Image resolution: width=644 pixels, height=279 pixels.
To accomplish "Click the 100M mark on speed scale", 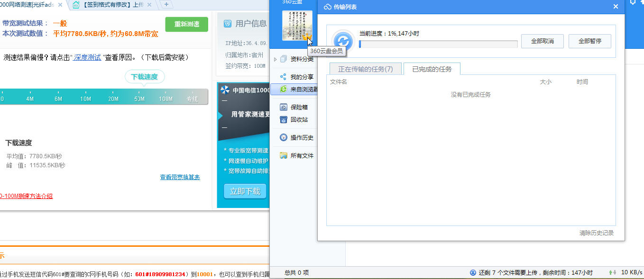I will (166, 99).
